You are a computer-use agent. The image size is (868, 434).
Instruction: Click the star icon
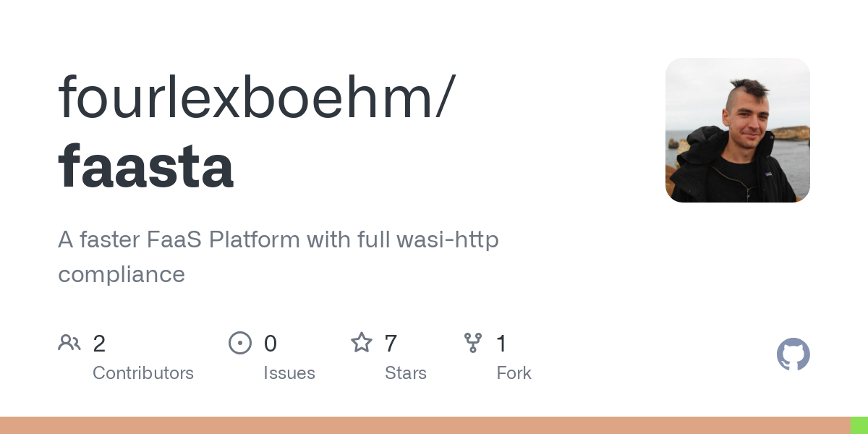pyautogui.click(x=362, y=342)
